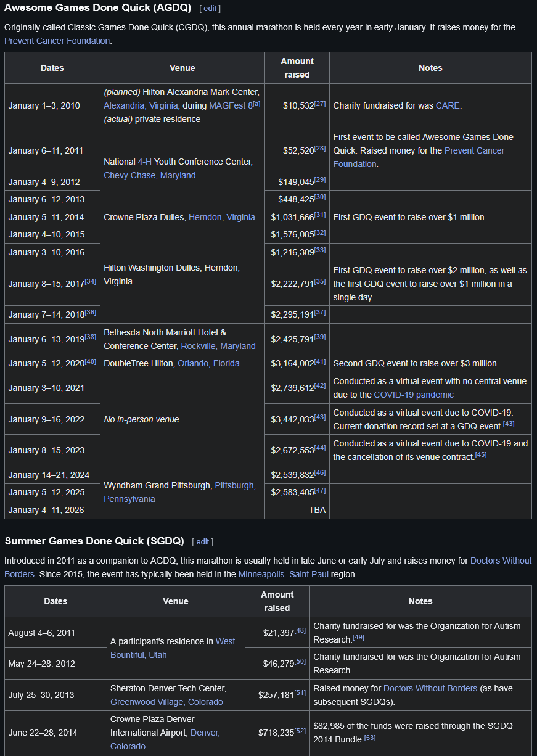Open citation [40] beside January 5–12, 2020
This screenshot has width=537, height=756.
[91, 361]
